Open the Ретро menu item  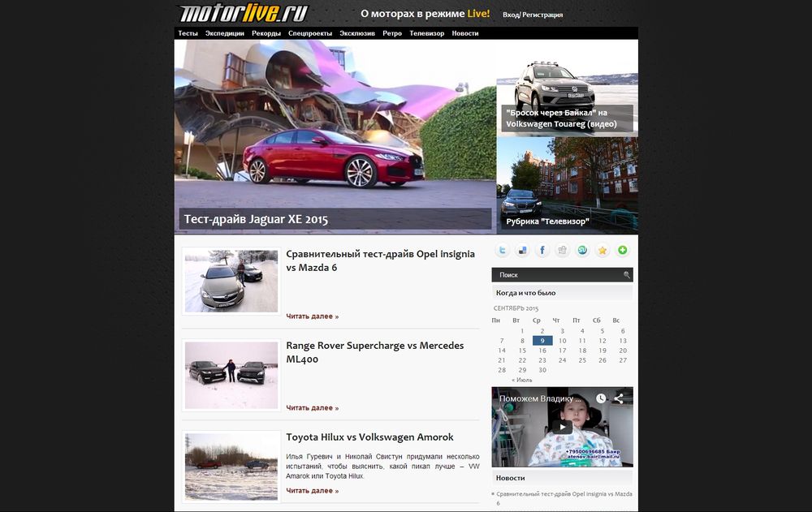(392, 33)
